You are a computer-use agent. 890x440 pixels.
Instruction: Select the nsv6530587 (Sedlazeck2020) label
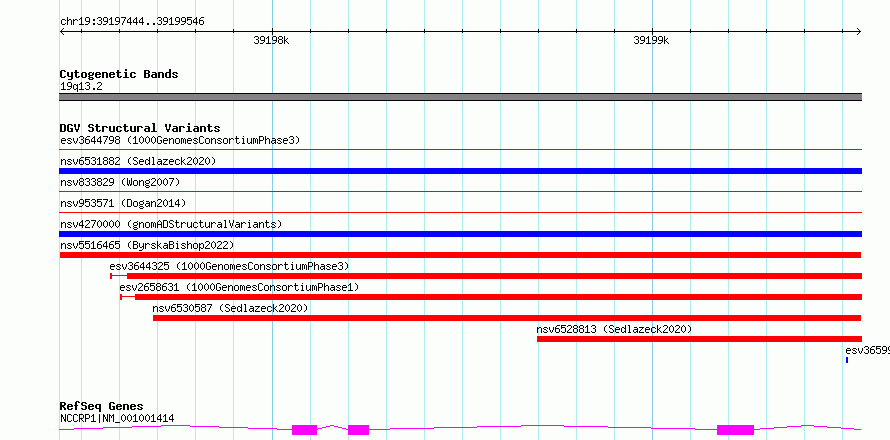(230, 308)
